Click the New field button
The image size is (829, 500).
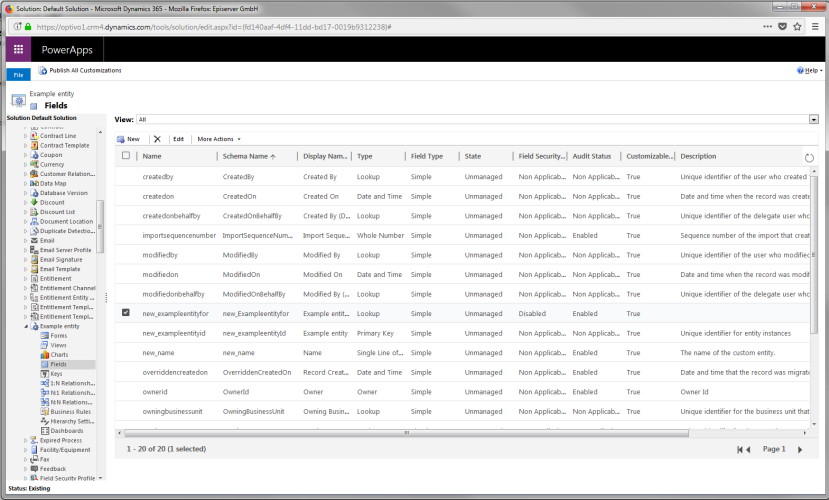[x=128, y=139]
